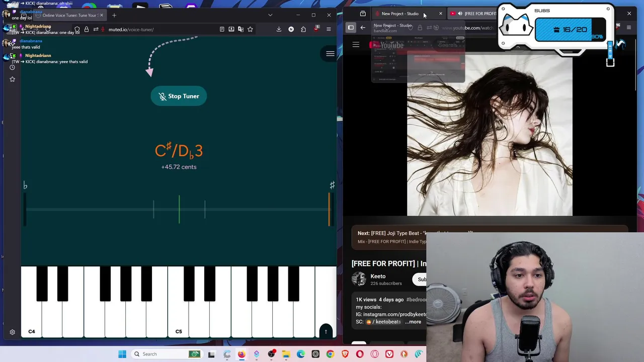Image resolution: width=644 pixels, height=362 pixels.
Task: Mute the YouTube tab speaker icon
Action: 460,14
